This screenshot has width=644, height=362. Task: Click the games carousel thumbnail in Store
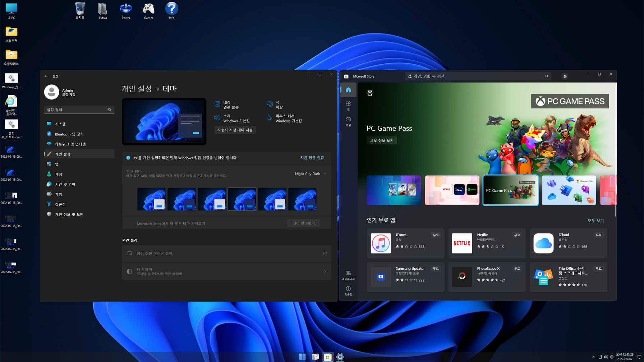(394, 190)
